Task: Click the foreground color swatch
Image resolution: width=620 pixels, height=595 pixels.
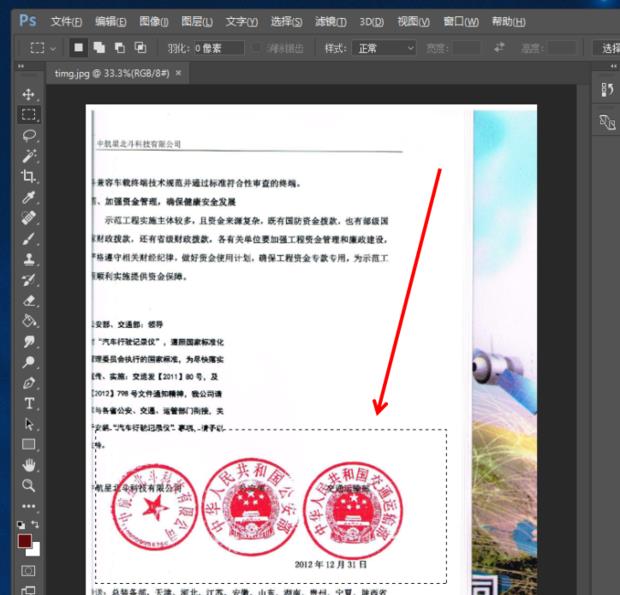Action: (25, 541)
